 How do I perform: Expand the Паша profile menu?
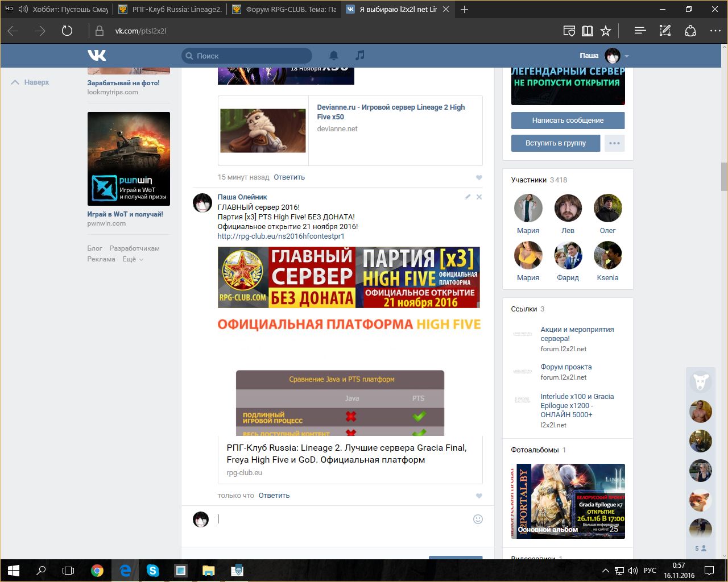tap(604, 56)
